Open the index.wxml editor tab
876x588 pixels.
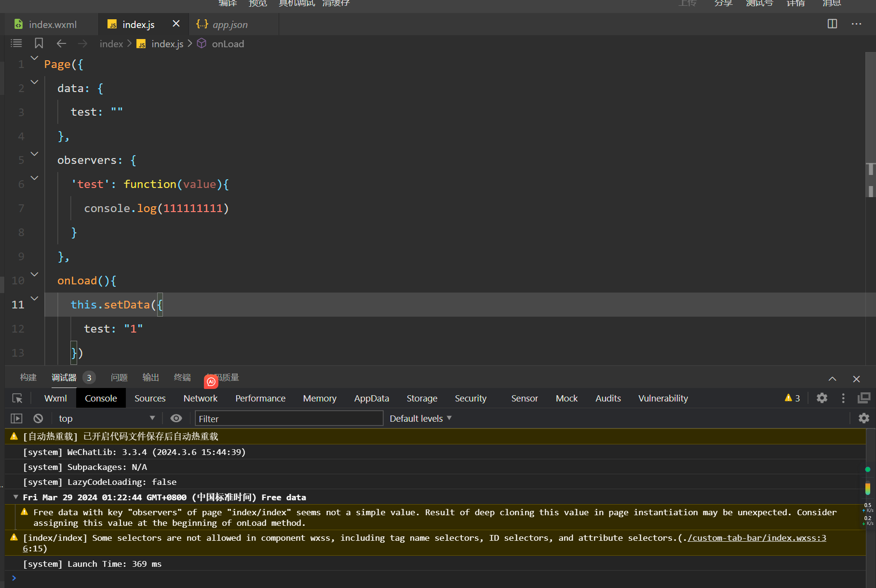[52, 24]
